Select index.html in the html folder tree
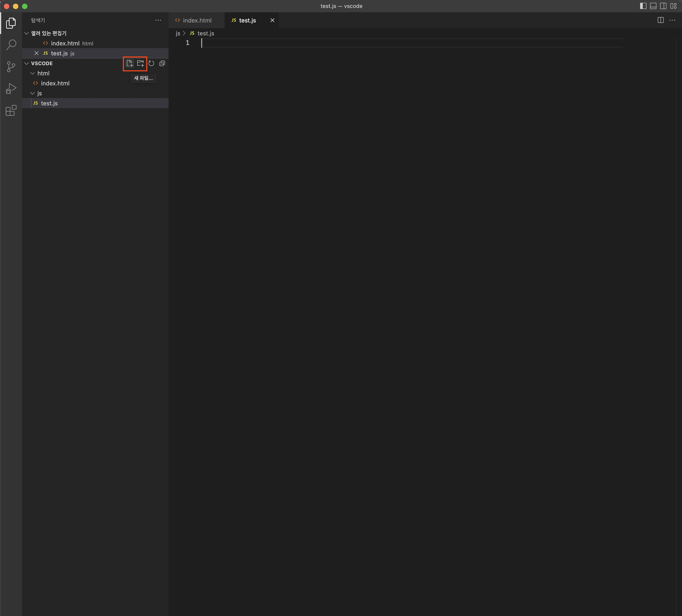682x616 pixels. (x=55, y=83)
